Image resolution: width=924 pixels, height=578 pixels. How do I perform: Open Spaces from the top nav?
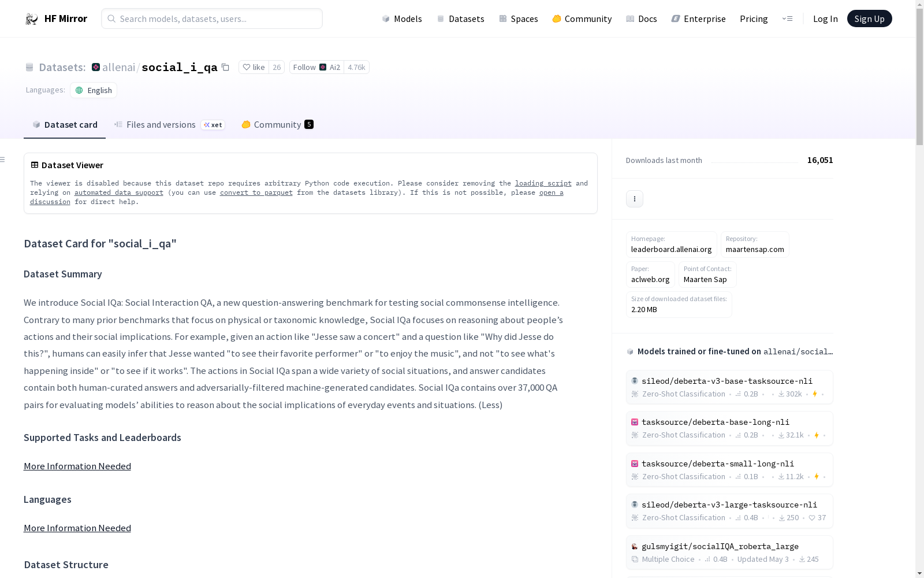coord(519,18)
